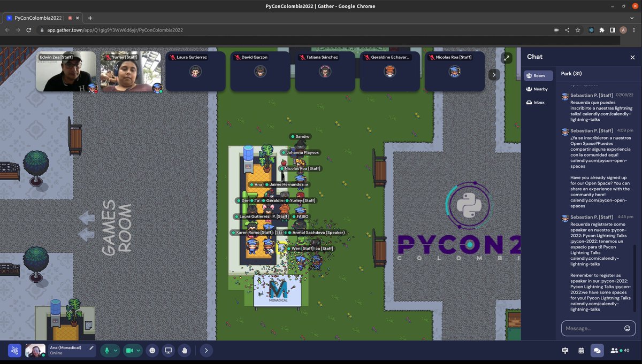Viewport: 642px width, 364px height.
Task: Pick an emoji for the chat message
Action: pyautogui.click(x=628, y=328)
